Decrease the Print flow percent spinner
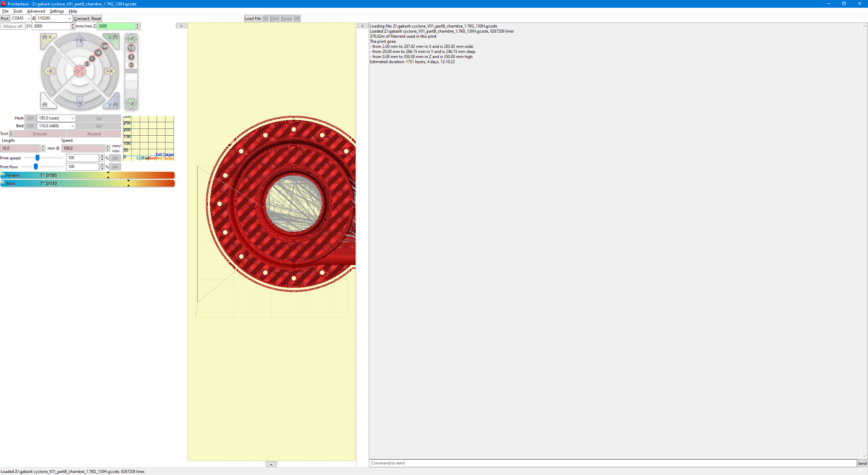This screenshot has width=868, height=475. tap(102, 168)
